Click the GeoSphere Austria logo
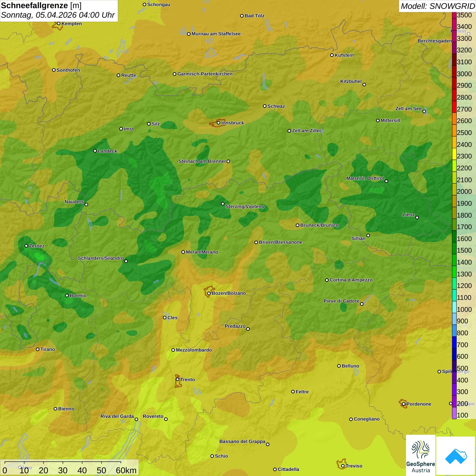 click(x=421, y=456)
